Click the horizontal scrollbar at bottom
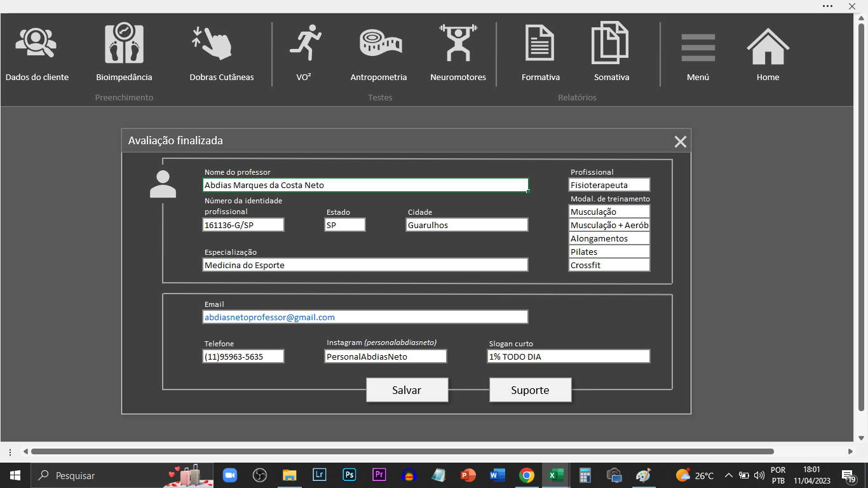Screen dimensions: 868x488 tap(402, 452)
